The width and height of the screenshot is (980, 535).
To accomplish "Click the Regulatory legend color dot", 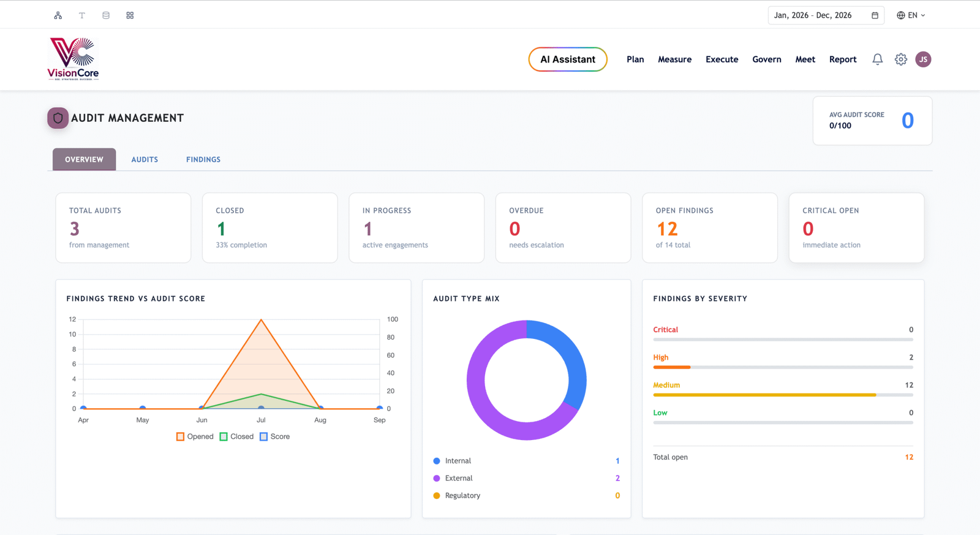I will [437, 495].
